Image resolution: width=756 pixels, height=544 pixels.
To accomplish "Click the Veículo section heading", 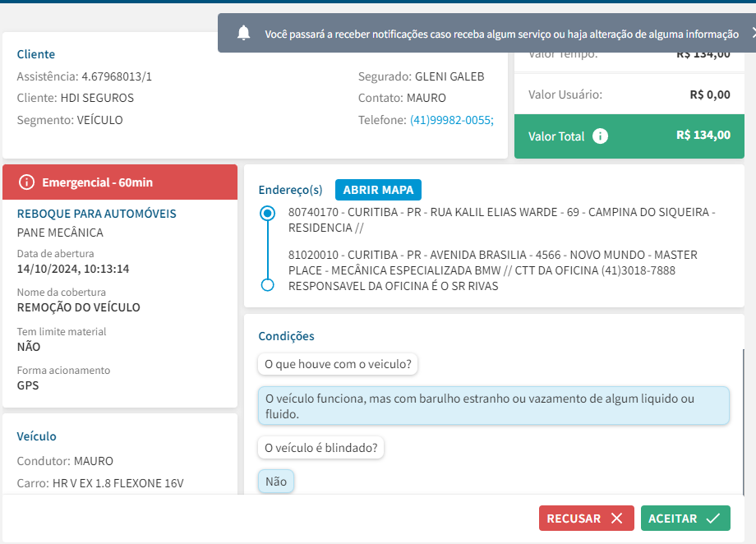I will [x=37, y=436].
